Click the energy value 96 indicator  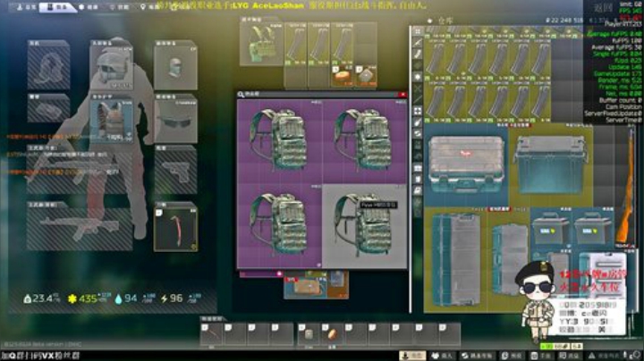click(181, 298)
